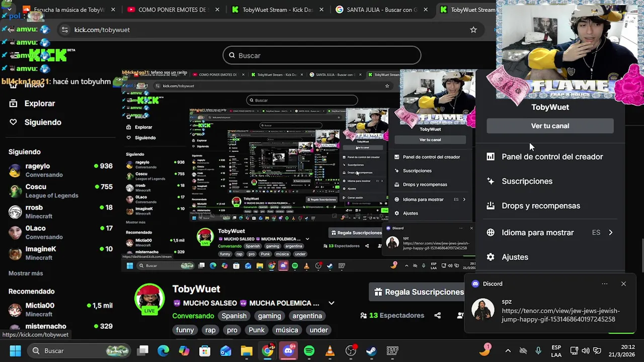Screen dimensions: 644x362
Task: Open volume control in system tray
Action: [x=586, y=350]
